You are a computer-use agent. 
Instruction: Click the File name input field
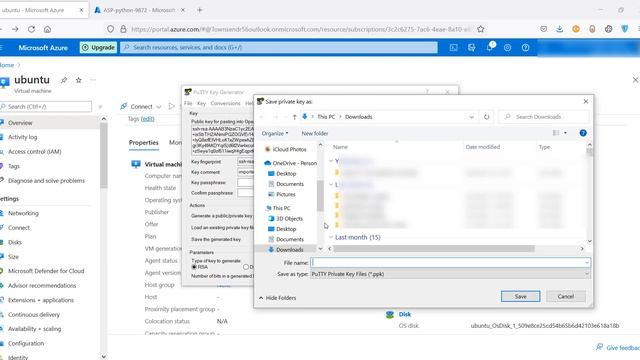(450, 262)
